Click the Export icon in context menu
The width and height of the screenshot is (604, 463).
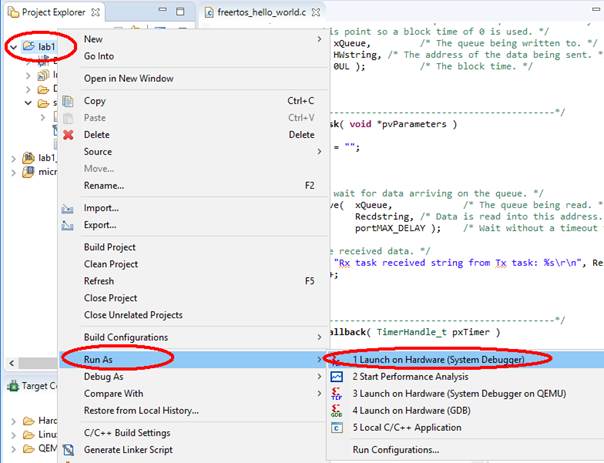coord(68,225)
